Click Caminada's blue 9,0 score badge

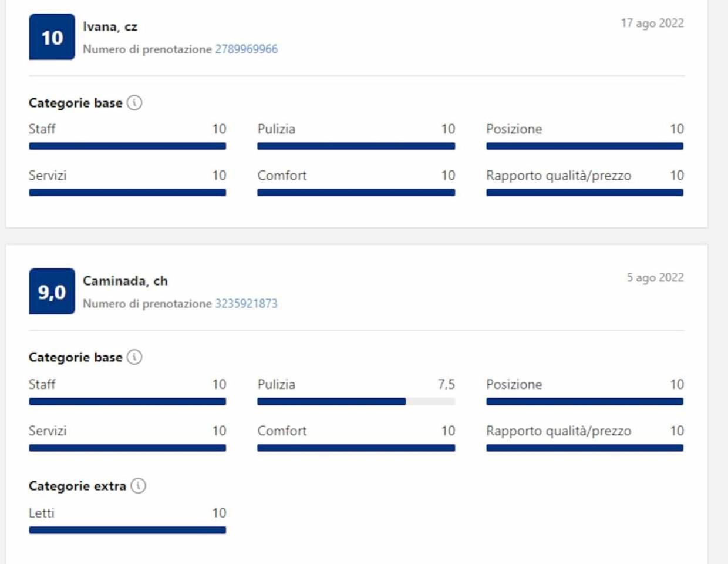tap(52, 291)
